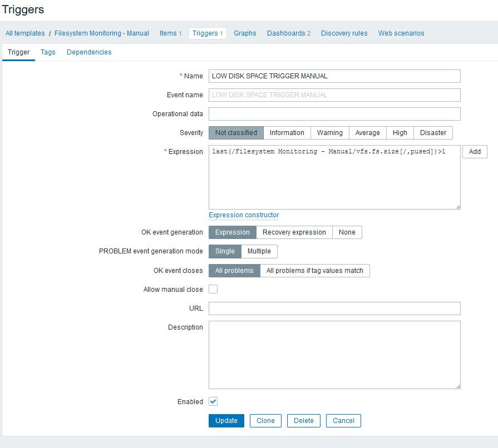Choose Warning severity level
498x448 pixels.
tap(329, 133)
